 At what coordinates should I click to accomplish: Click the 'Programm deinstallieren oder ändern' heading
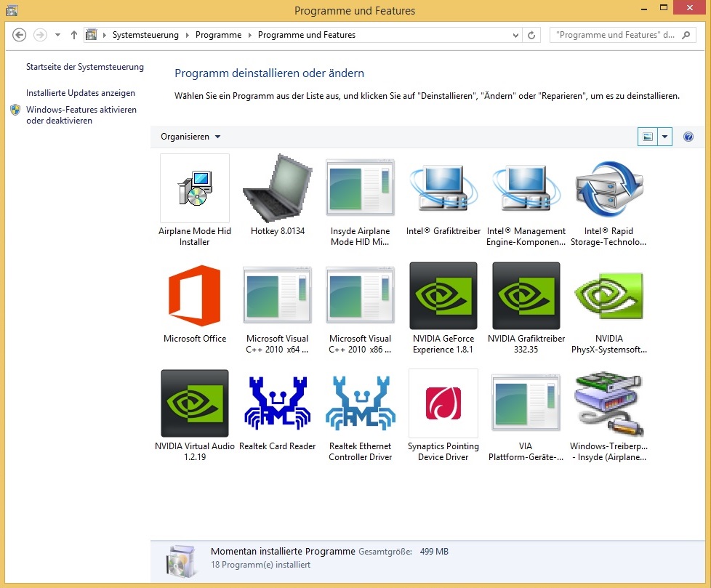click(x=269, y=73)
